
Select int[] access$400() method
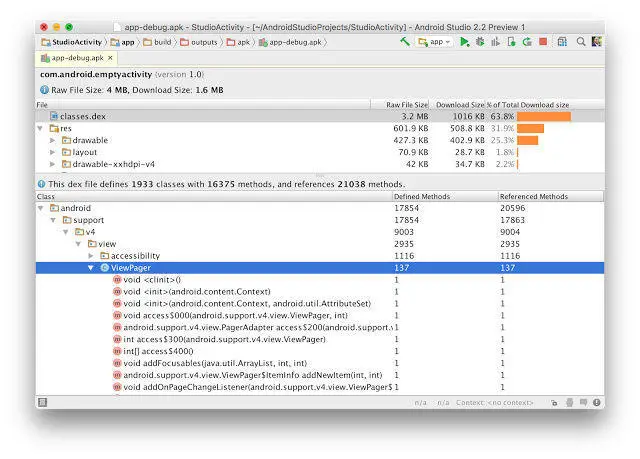coord(320,351)
